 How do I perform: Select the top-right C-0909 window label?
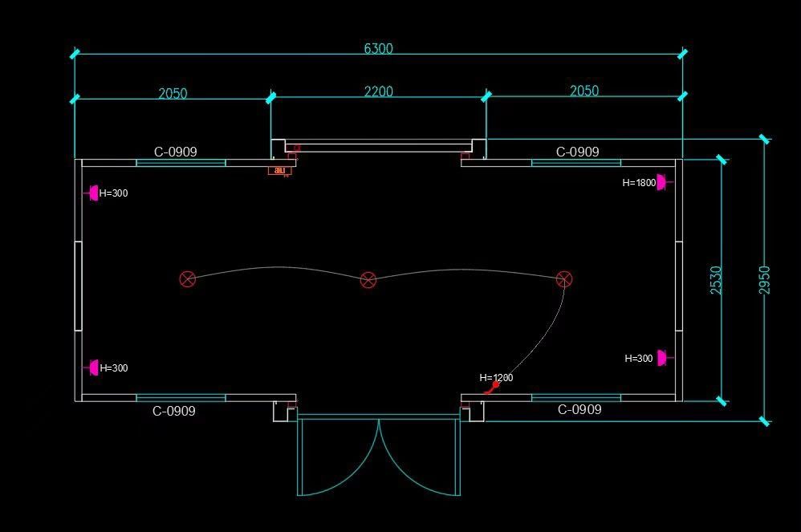pyautogui.click(x=577, y=152)
